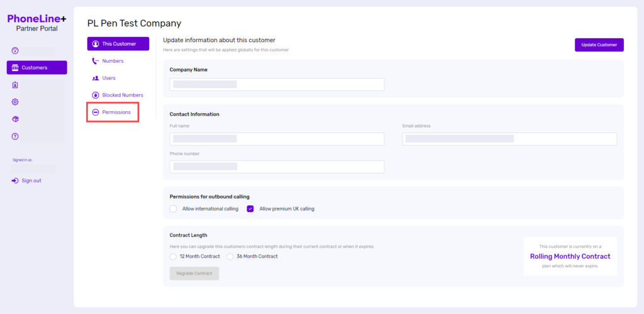Click the Sign out arrow icon
This screenshot has width=644, height=314.
tap(15, 181)
